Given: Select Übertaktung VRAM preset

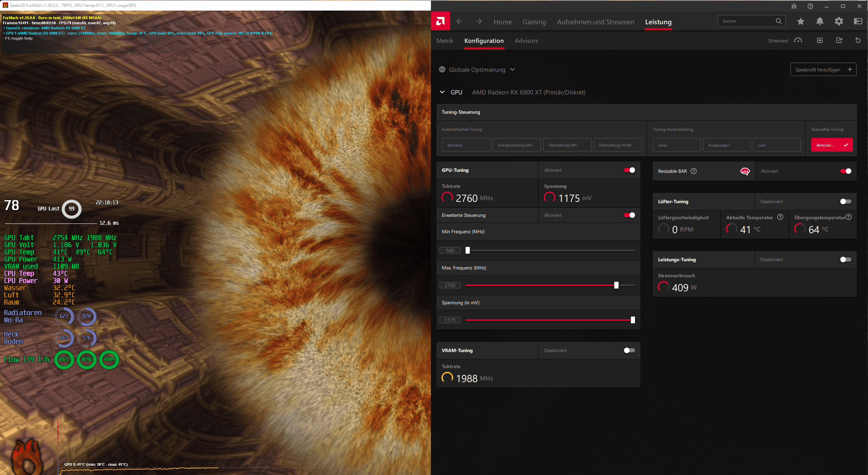Looking at the screenshot, I should tap(618, 145).
